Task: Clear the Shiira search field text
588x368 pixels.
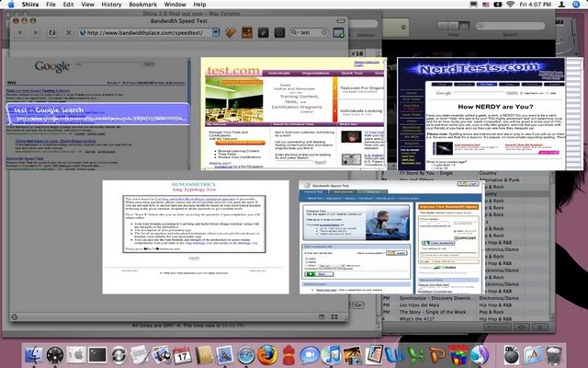Action: pos(324,33)
